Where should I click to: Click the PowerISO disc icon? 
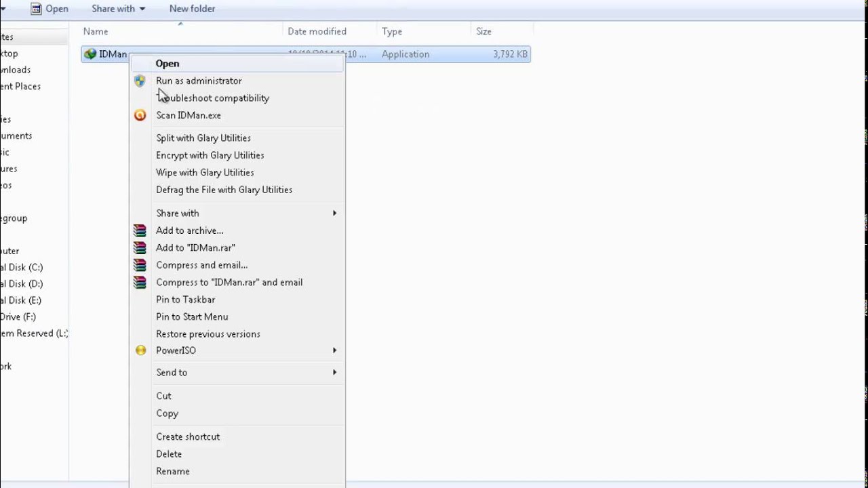(x=140, y=350)
